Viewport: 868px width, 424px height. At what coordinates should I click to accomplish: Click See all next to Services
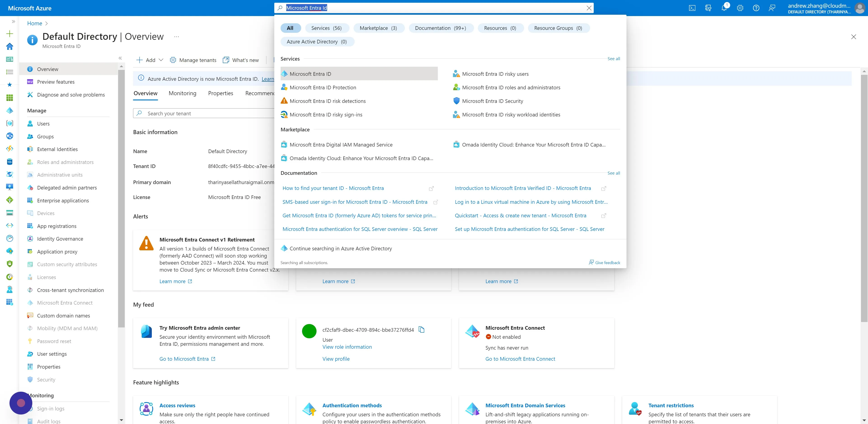tap(614, 59)
